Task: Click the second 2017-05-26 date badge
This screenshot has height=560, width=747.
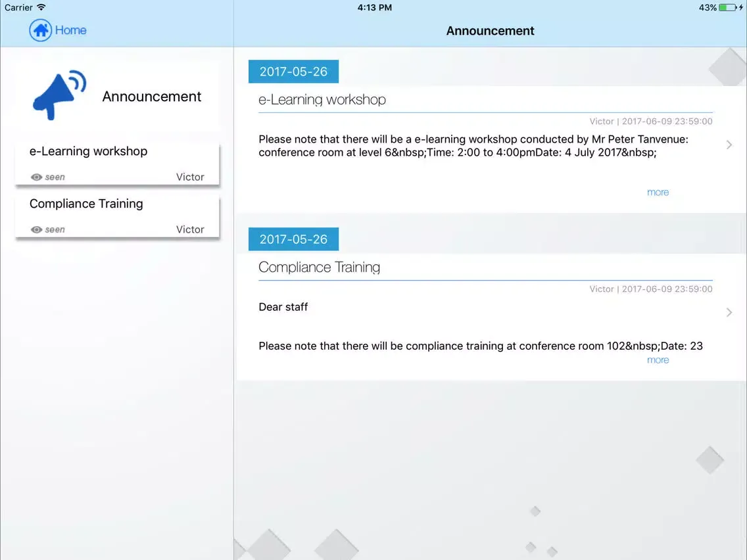Action: coord(293,239)
